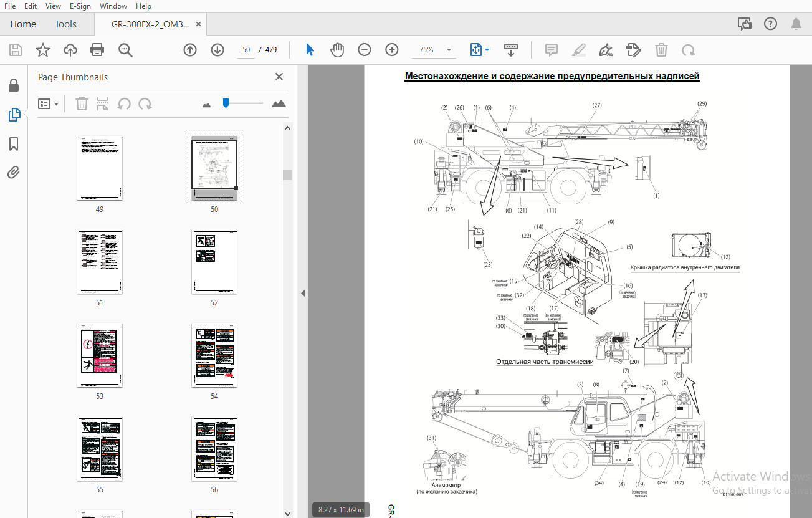
Task: Zoom out with minus icon
Action: [x=365, y=50]
